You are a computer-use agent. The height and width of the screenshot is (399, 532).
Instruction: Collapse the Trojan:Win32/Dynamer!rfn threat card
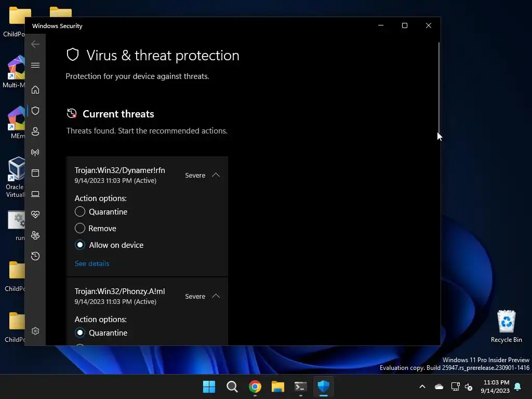[x=216, y=175]
